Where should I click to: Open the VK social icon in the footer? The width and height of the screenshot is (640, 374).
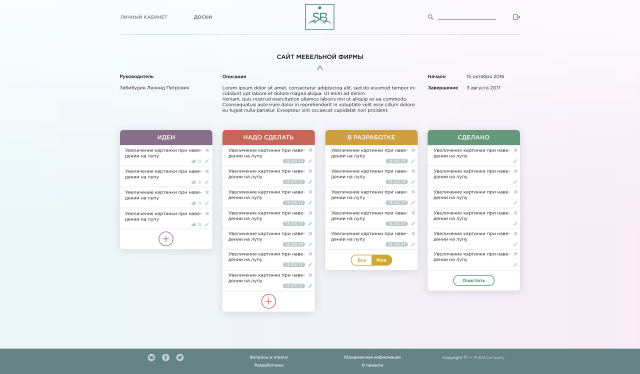[x=151, y=358]
